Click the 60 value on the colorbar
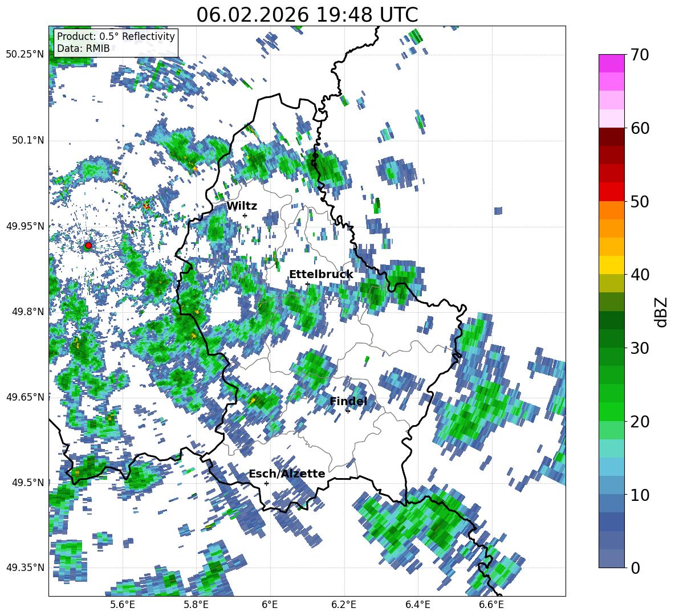The width and height of the screenshot is (675, 616). [639, 128]
